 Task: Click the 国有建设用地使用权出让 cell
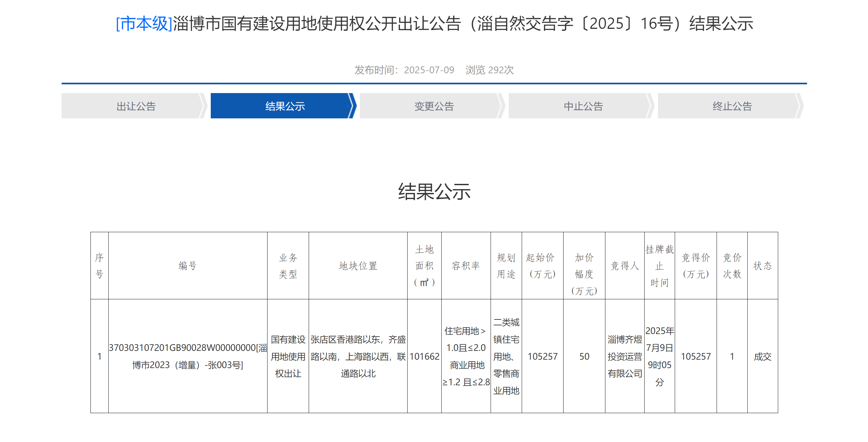click(x=288, y=356)
